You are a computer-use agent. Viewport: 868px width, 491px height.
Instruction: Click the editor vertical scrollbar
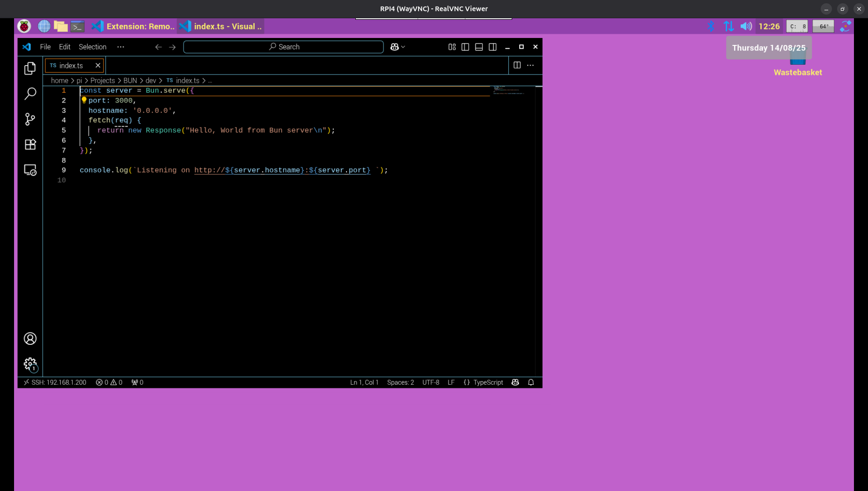tap(539, 231)
